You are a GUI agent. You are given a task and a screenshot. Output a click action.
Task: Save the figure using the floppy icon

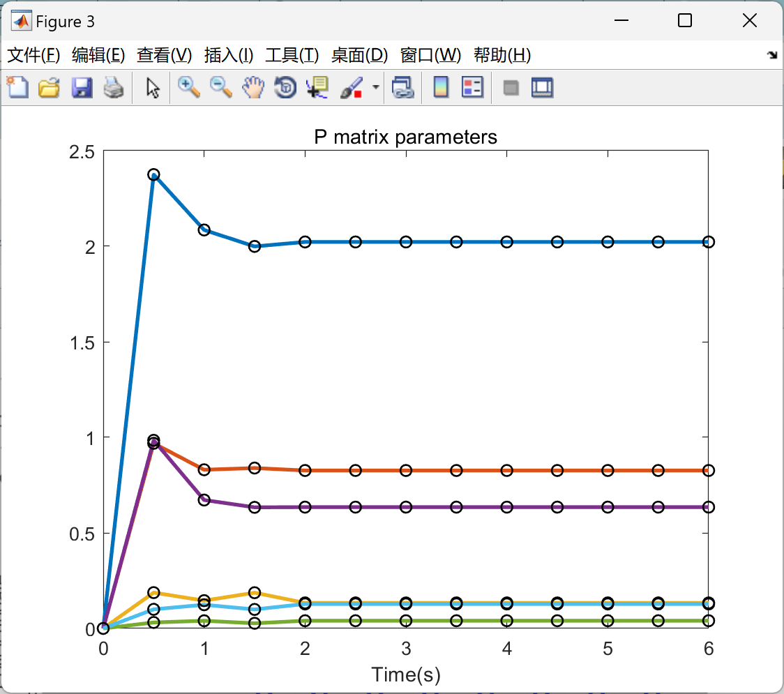[x=82, y=87]
